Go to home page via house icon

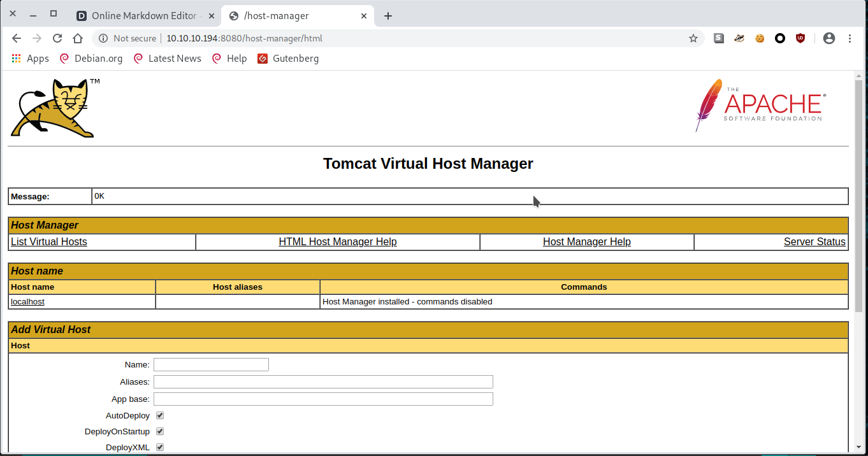78,38
